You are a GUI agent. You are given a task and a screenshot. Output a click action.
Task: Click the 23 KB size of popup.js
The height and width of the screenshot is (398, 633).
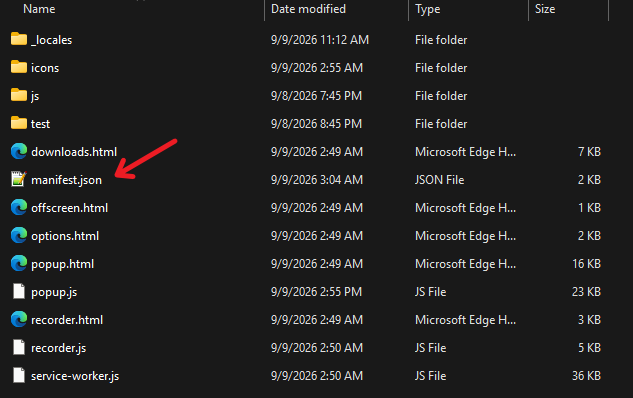587,291
